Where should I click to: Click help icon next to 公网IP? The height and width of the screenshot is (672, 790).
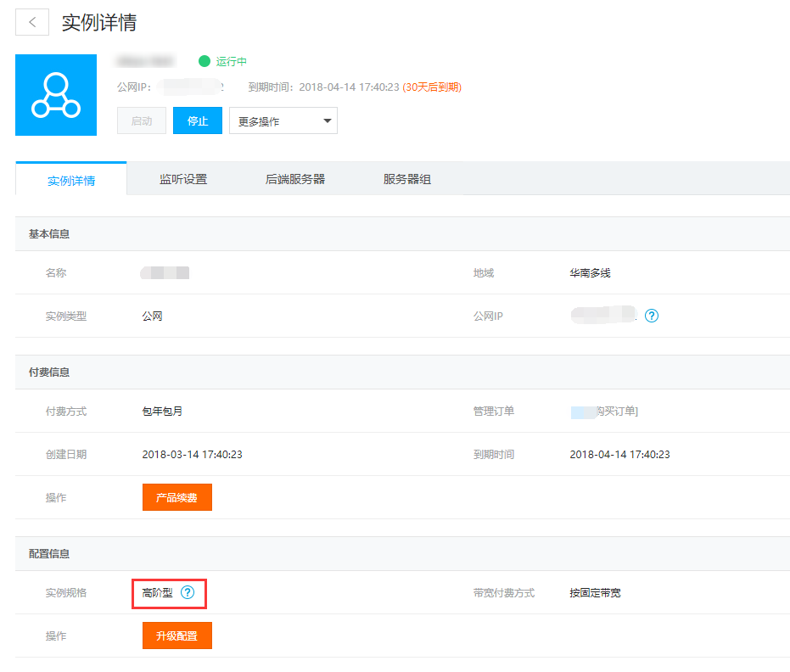pyautogui.click(x=652, y=316)
